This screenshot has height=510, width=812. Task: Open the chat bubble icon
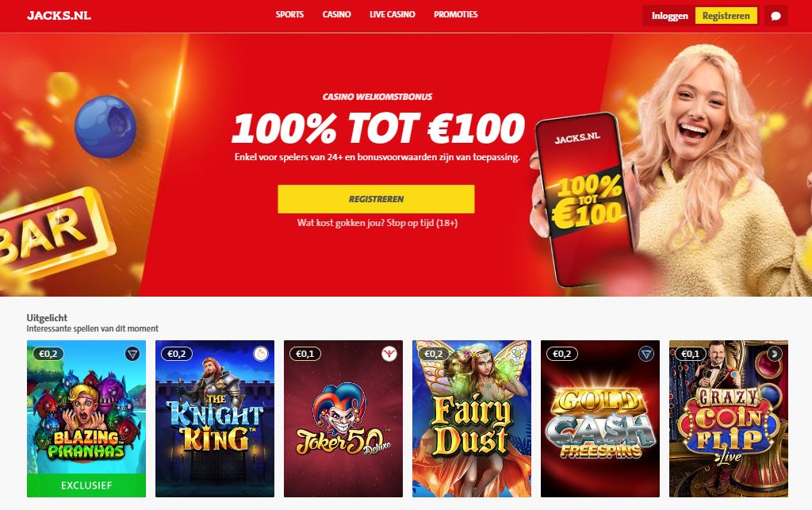[x=776, y=16]
